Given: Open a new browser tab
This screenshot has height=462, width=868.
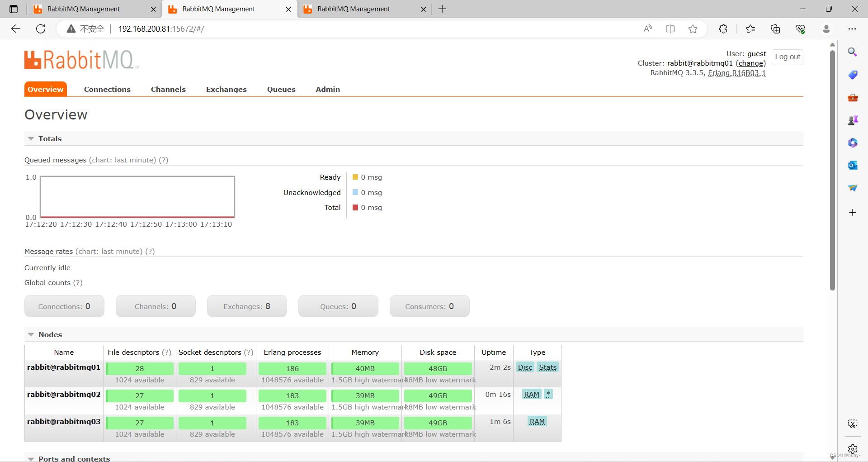Looking at the screenshot, I should coord(442,9).
